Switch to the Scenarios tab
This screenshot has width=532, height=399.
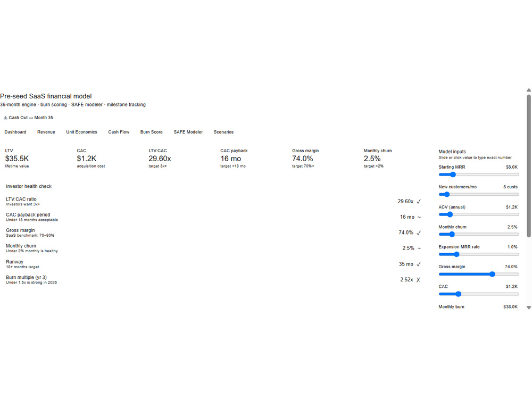tap(223, 132)
